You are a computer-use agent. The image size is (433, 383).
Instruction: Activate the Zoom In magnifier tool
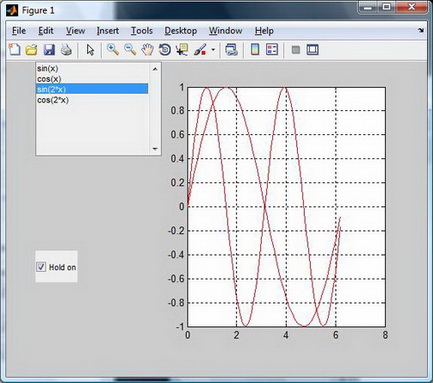coord(113,50)
